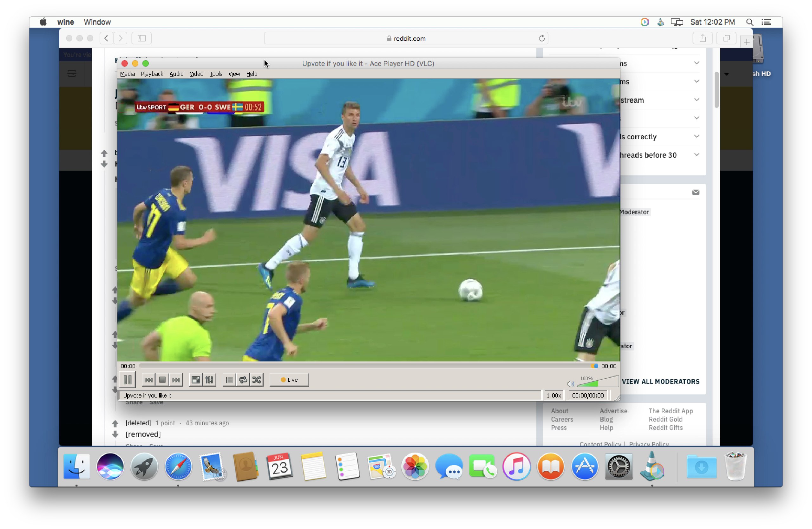Viewport: 812px width, 529px height.
Task: Open the Blog link in reddit footer
Action: click(606, 419)
